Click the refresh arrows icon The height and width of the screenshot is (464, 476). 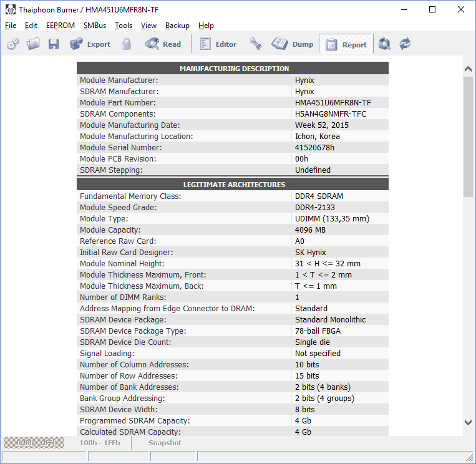click(x=406, y=44)
